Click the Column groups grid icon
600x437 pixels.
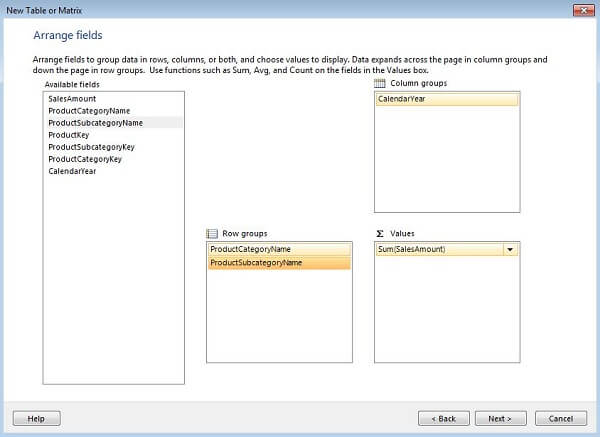(379, 83)
